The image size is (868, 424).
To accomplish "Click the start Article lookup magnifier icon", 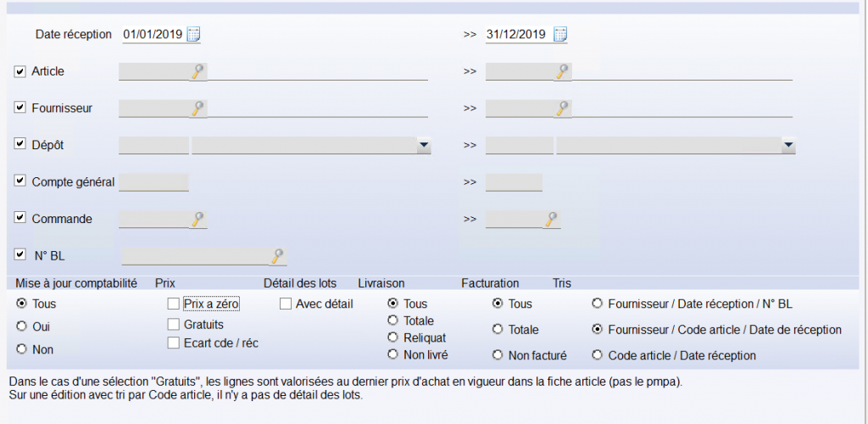I will [198, 72].
